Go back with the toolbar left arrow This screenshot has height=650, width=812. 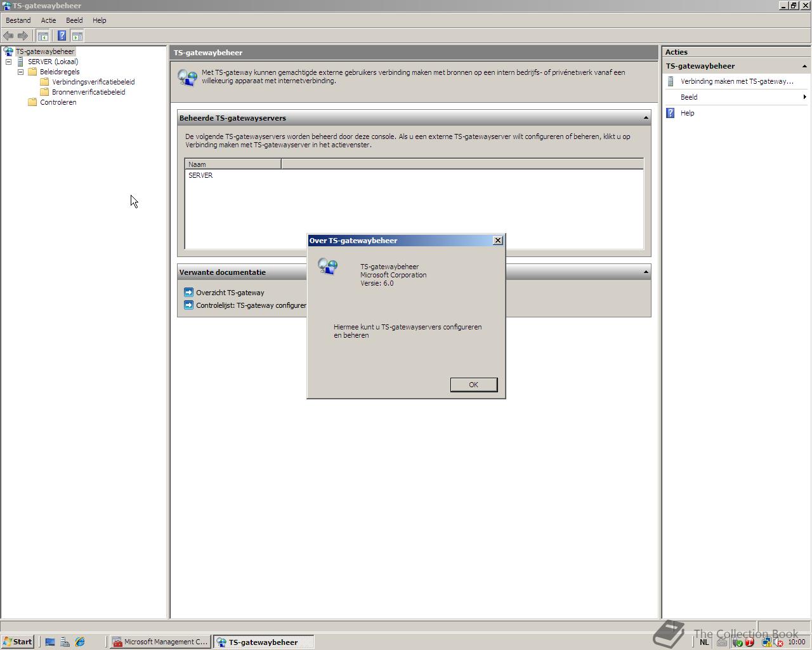click(x=8, y=36)
